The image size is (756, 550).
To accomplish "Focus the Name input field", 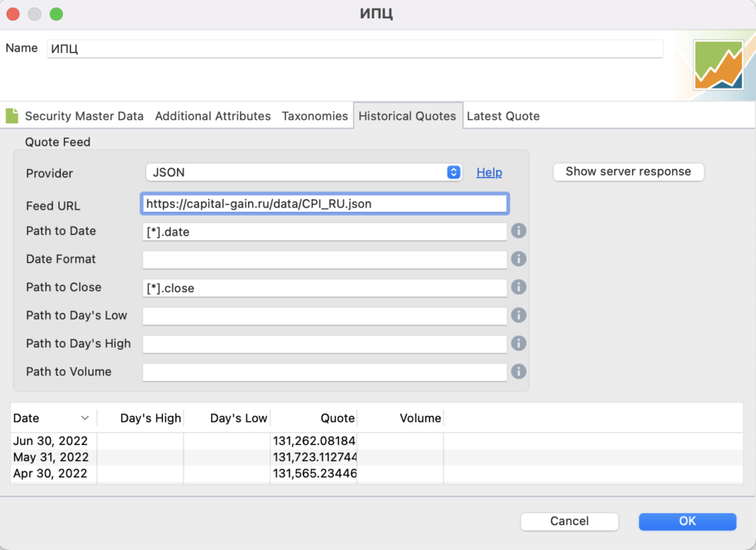I will pos(355,49).
